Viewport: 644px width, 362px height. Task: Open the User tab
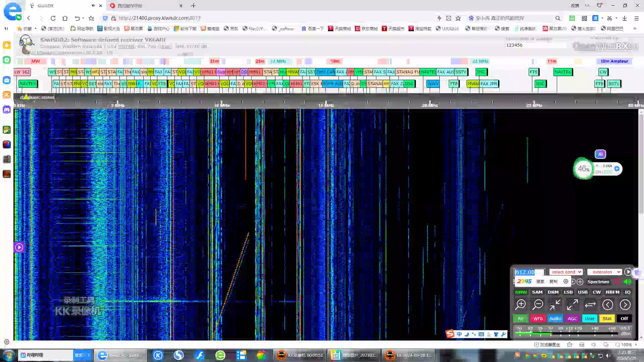590,318
